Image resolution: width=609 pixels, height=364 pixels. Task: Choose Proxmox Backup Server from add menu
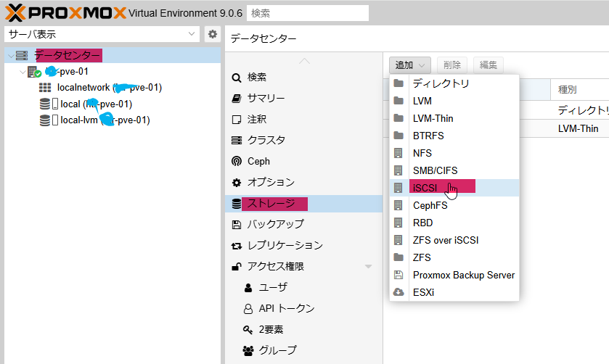point(454,275)
